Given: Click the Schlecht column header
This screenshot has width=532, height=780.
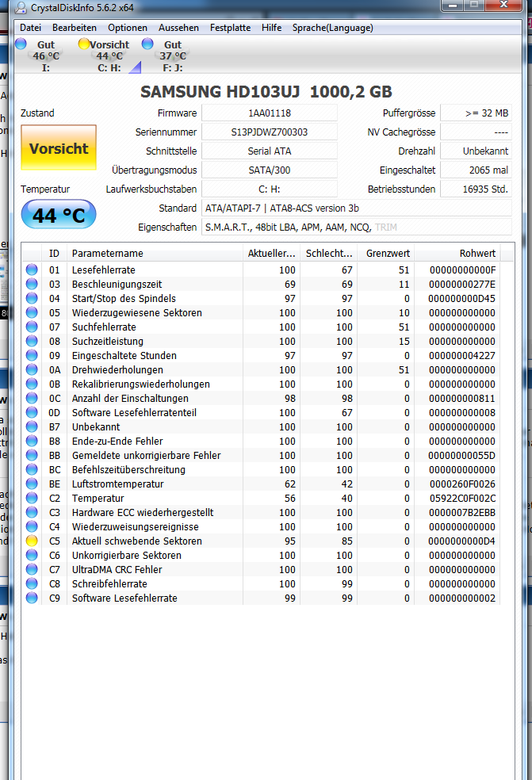Looking at the screenshot, I should click(x=328, y=253).
